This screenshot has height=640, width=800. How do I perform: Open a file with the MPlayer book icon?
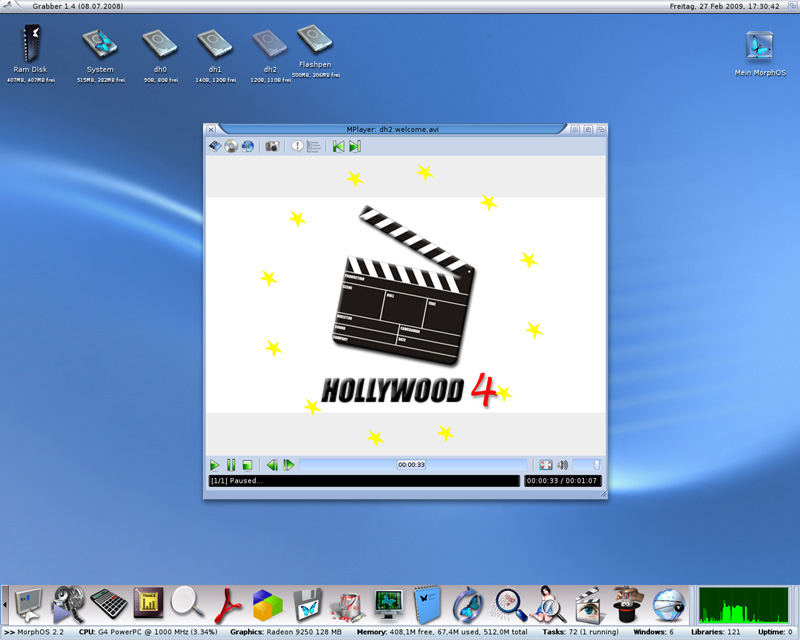(215, 146)
